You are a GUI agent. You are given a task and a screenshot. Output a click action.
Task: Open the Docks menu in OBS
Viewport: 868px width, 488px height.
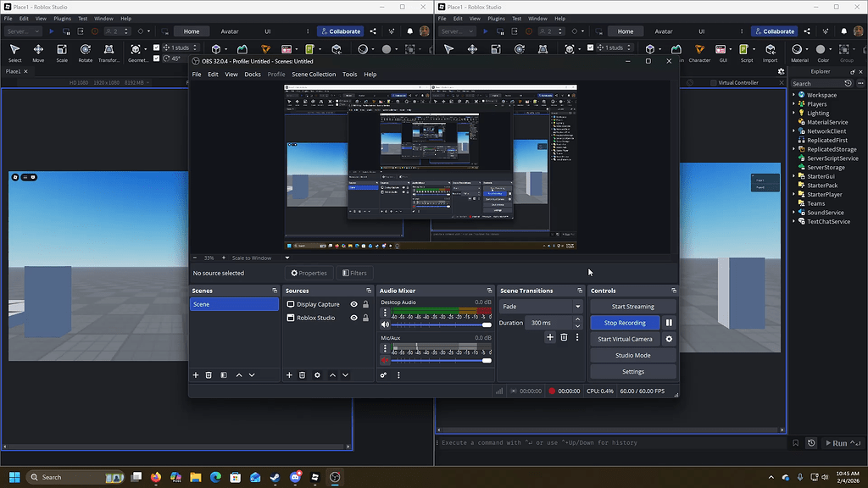click(253, 75)
